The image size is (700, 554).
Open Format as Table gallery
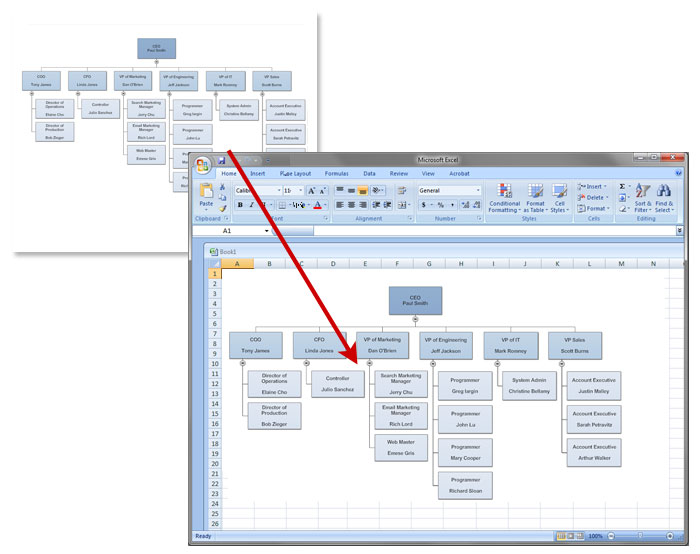535,198
